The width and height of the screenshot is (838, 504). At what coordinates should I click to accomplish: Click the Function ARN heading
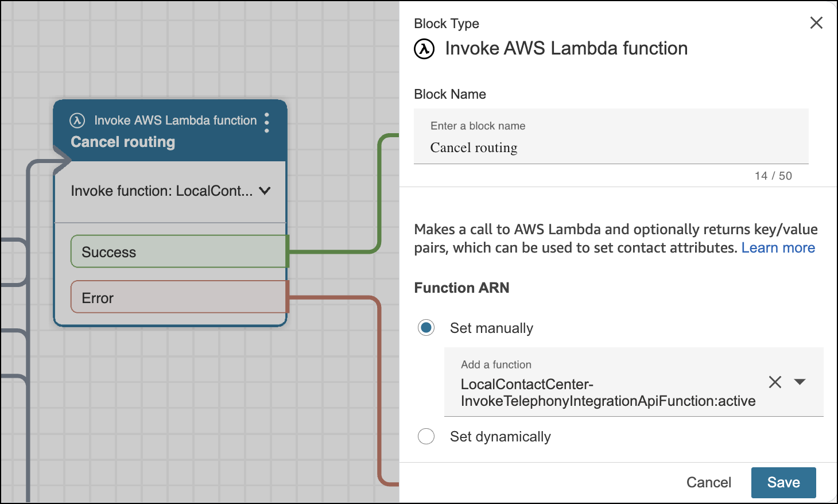[x=462, y=288]
